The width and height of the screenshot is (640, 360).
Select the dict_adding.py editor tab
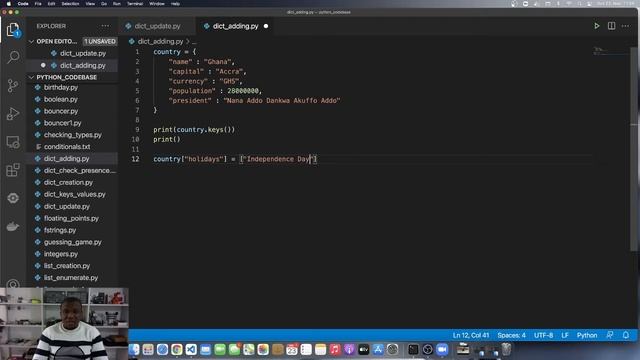click(x=236, y=26)
